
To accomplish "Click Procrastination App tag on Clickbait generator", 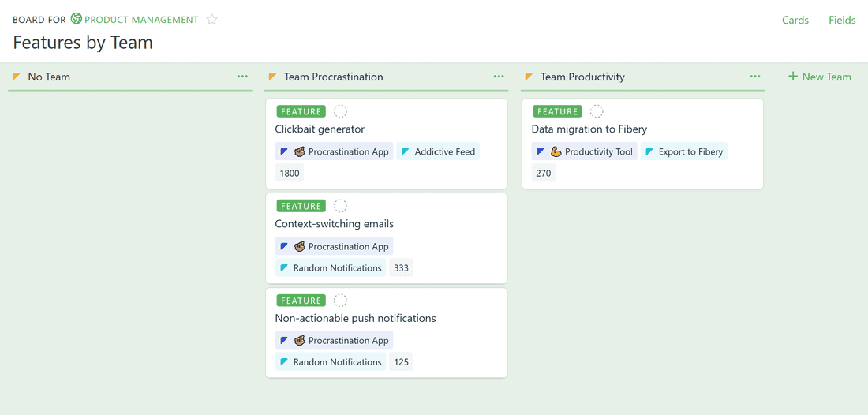I will pos(335,151).
